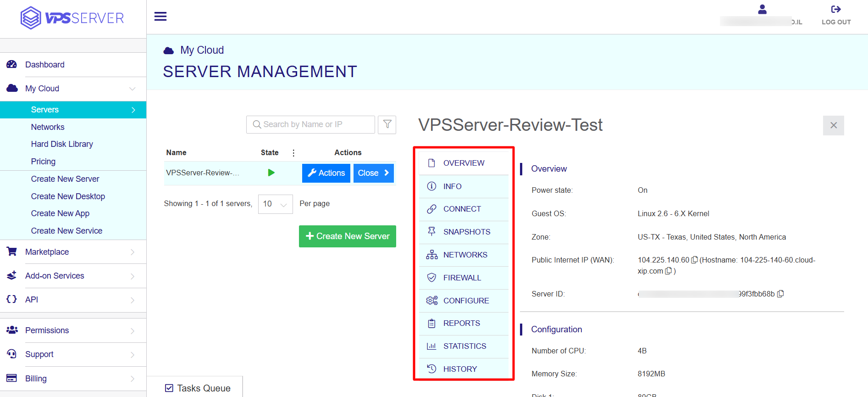868x397 pixels.
Task: Click the Overview document icon
Action: tap(431, 163)
